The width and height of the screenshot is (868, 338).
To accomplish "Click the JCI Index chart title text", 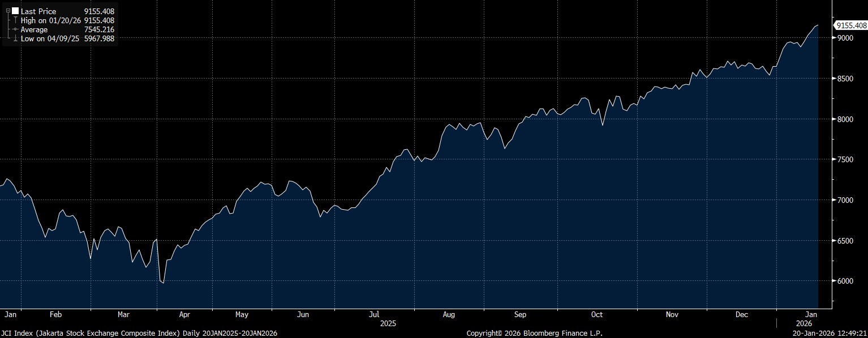I will tap(139, 333).
